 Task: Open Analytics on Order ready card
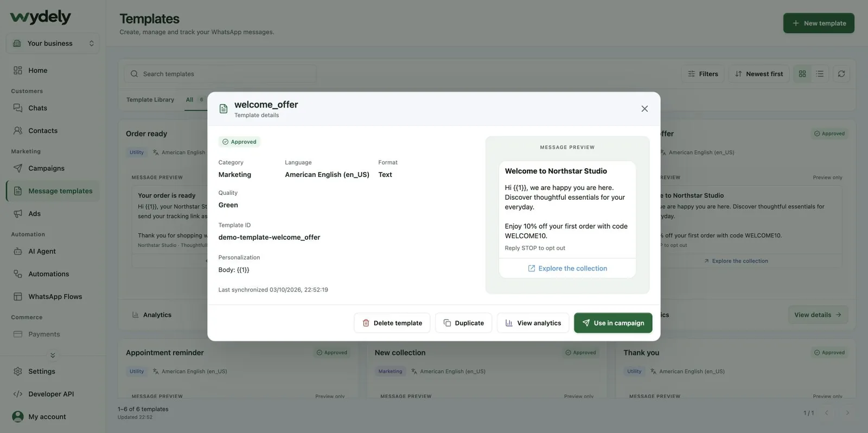click(152, 315)
